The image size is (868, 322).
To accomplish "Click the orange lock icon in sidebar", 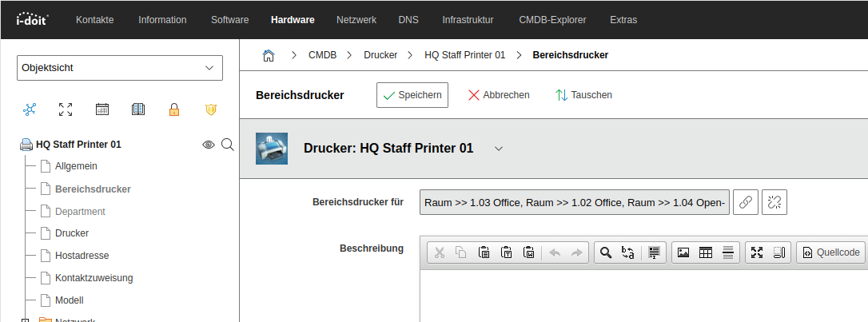I will point(174,109).
